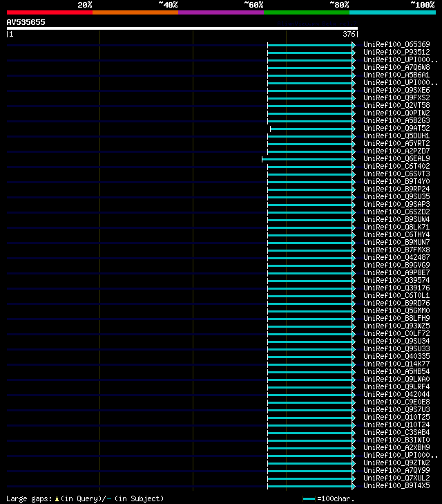Open hit UniRef100_Q9FXS2
The width and height of the screenshot is (442, 504).
tap(396, 97)
